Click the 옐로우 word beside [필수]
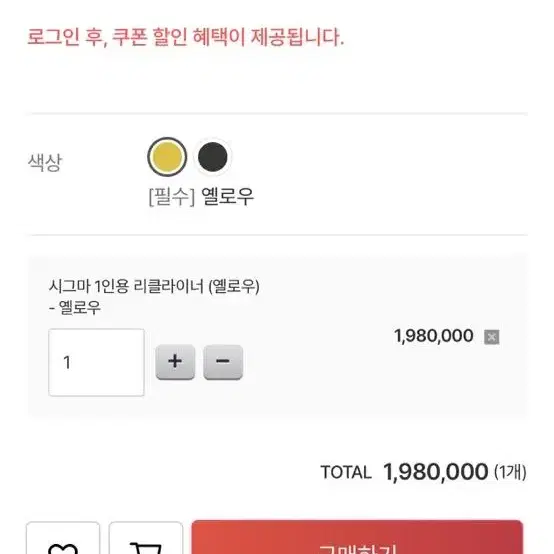This screenshot has height=554, width=554. click(228, 196)
